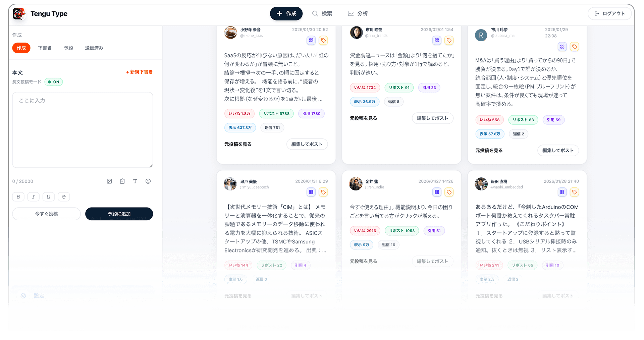Open the emoji picker
Screen dimensions: 644x340
[x=148, y=181]
